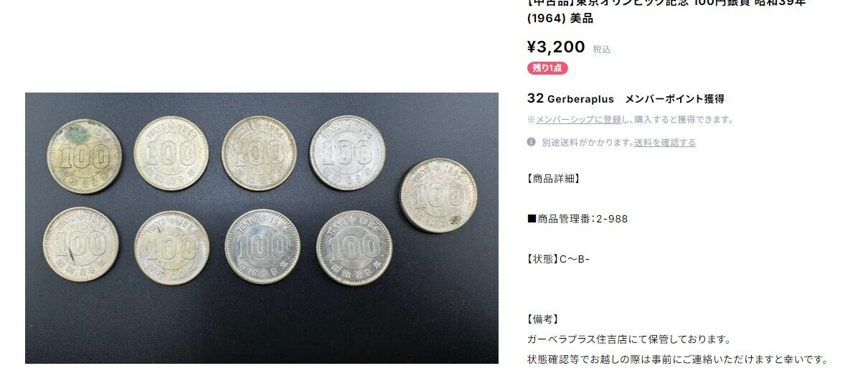Viewport: 868px width, 381px height.
Task: Click the ¥3,200 price text
Action: point(556,47)
